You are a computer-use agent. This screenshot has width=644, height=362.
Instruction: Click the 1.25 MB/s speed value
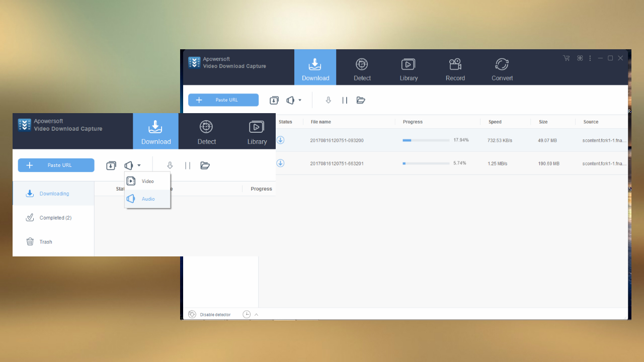[498, 163]
